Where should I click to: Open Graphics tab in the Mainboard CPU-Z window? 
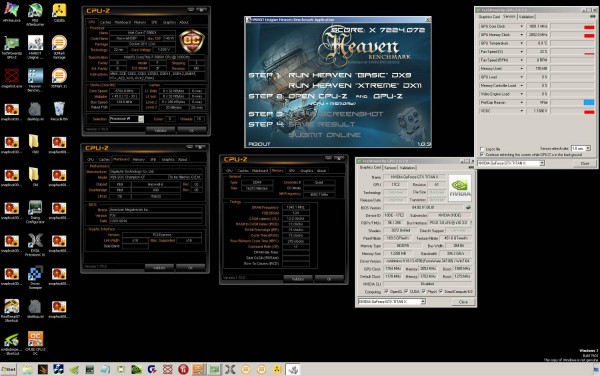pyautogui.click(x=168, y=160)
